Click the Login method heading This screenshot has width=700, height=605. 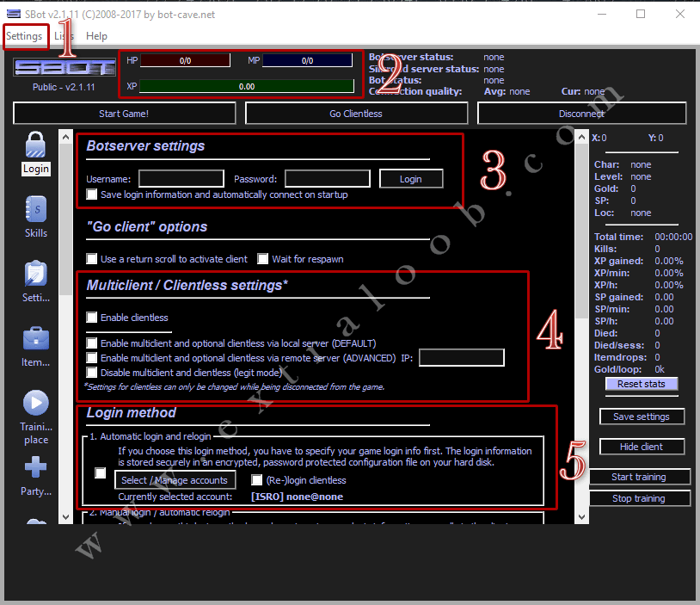(x=132, y=412)
